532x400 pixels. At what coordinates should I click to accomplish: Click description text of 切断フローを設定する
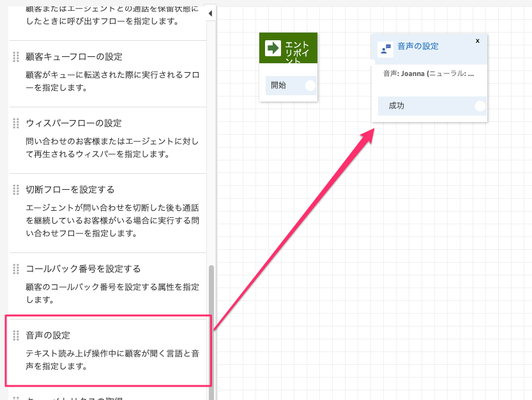112,220
